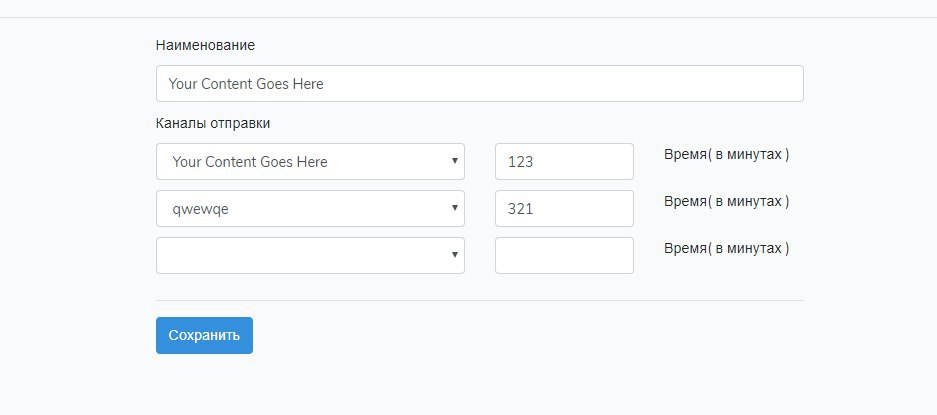Click 'Время( в минутах )' label beside empty field
This screenshot has height=415, width=937.
point(727,248)
